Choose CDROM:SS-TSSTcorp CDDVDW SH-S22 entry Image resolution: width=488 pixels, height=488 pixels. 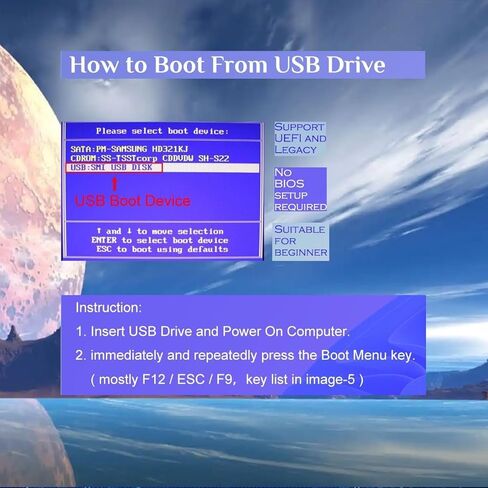150,158
